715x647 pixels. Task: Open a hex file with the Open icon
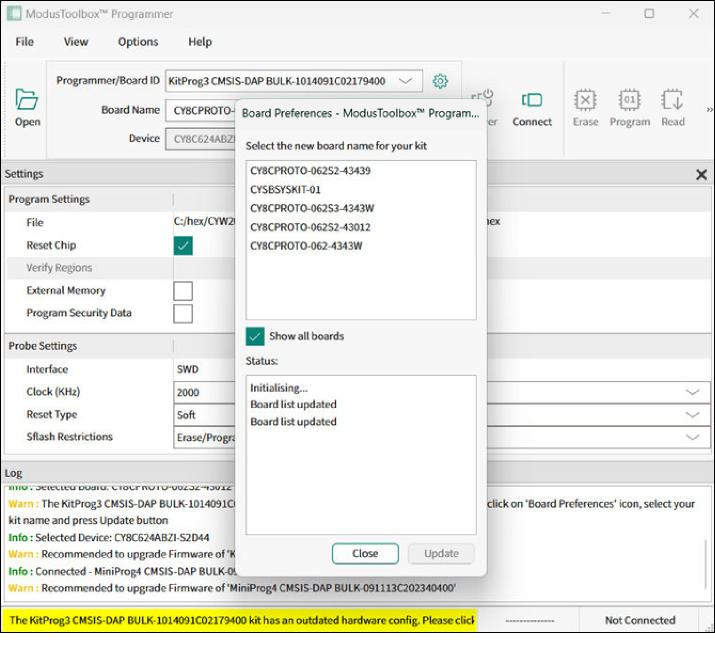[x=27, y=108]
